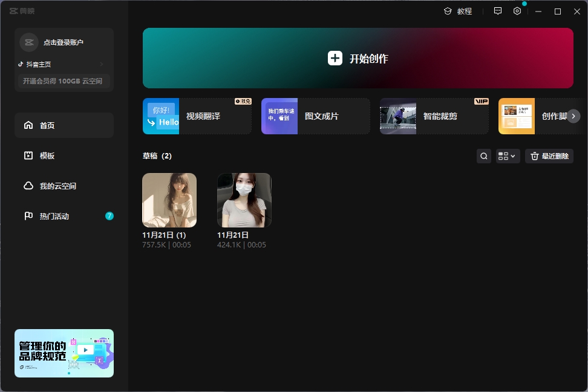Open 我的云空间 cloud storage

[x=64, y=186]
